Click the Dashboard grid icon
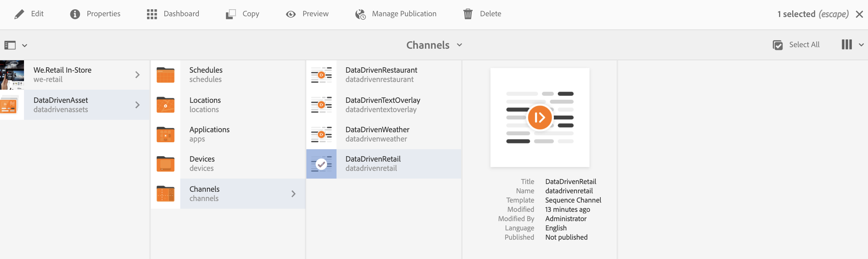 pyautogui.click(x=152, y=14)
